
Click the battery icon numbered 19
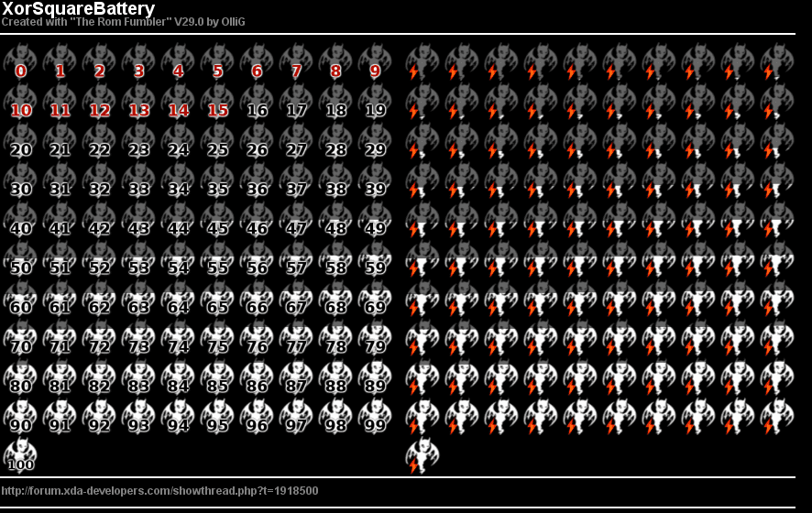point(375,102)
